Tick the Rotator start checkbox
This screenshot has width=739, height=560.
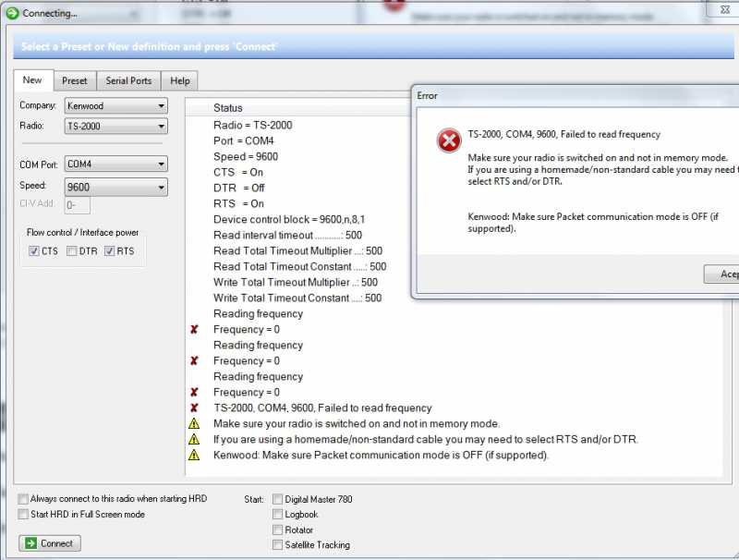(x=278, y=530)
